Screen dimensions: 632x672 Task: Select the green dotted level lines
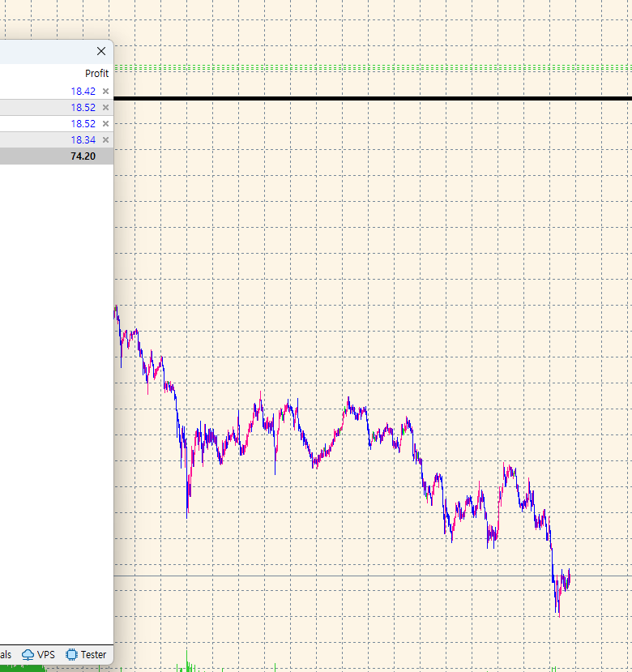[x=373, y=66]
